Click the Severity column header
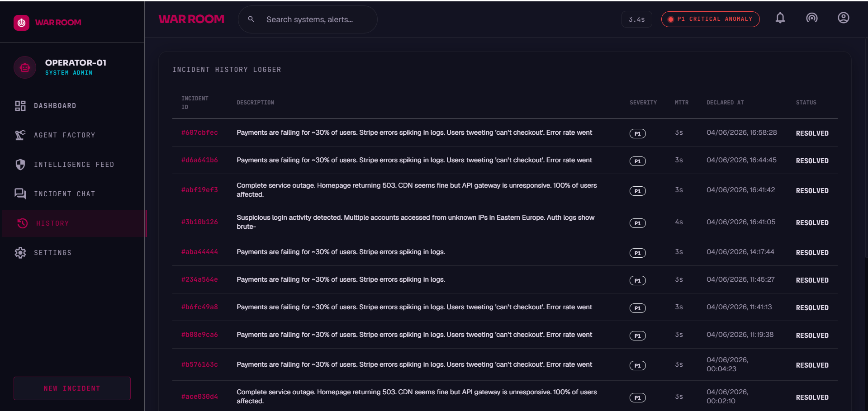This screenshot has width=868, height=411. click(643, 103)
